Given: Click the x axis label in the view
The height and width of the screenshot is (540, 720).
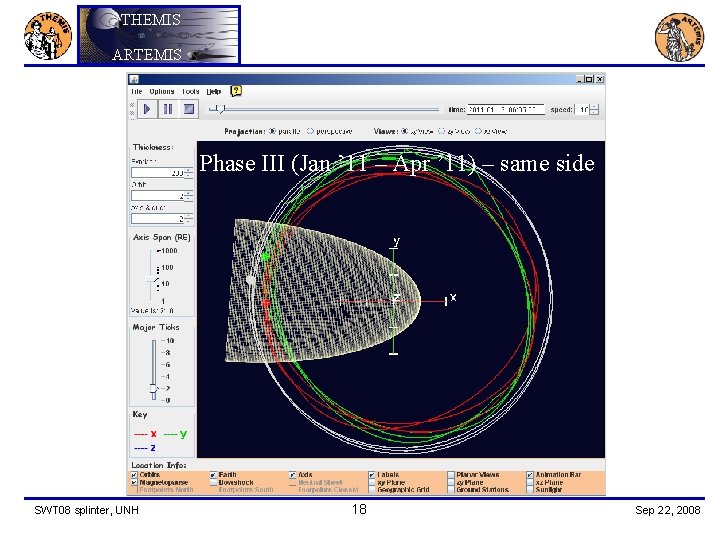Looking at the screenshot, I should point(453,297).
